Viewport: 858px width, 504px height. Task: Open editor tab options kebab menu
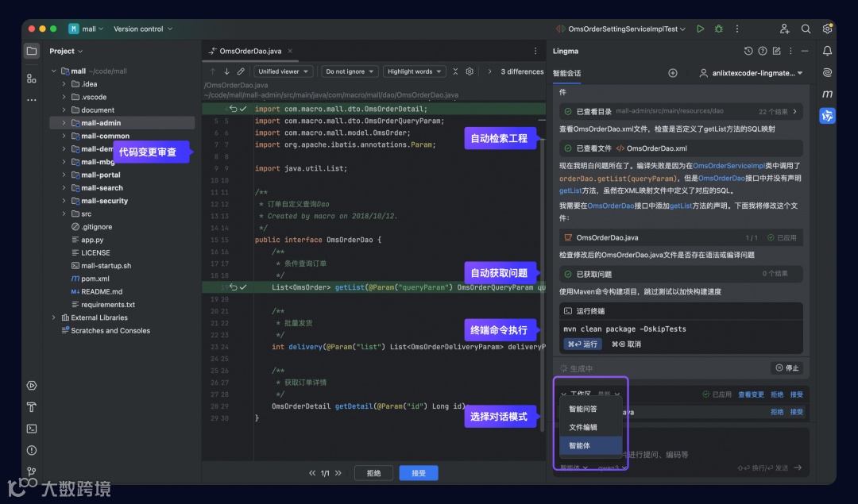pyautogui.click(x=535, y=51)
